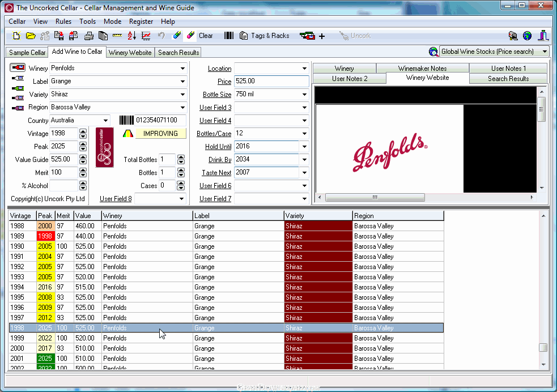Screen dimensions: 557x392
Task: Click the barcode number input field
Action: click(160, 120)
